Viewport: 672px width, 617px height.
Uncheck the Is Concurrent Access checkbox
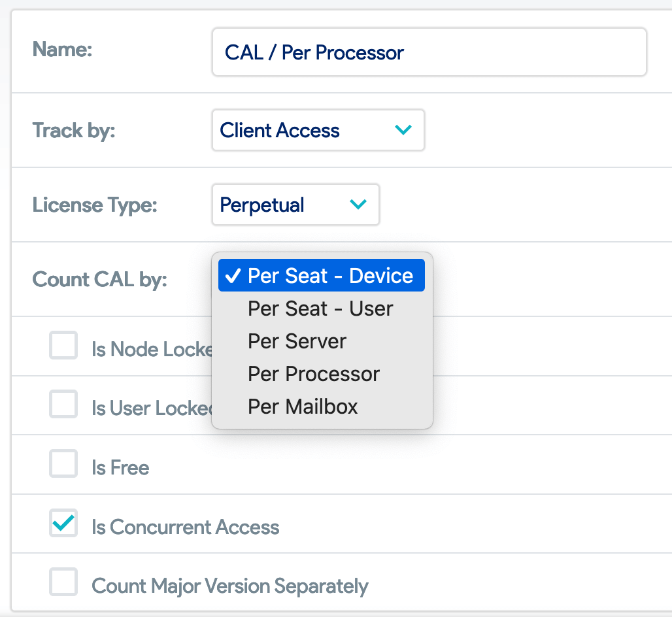pyautogui.click(x=63, y=523)
